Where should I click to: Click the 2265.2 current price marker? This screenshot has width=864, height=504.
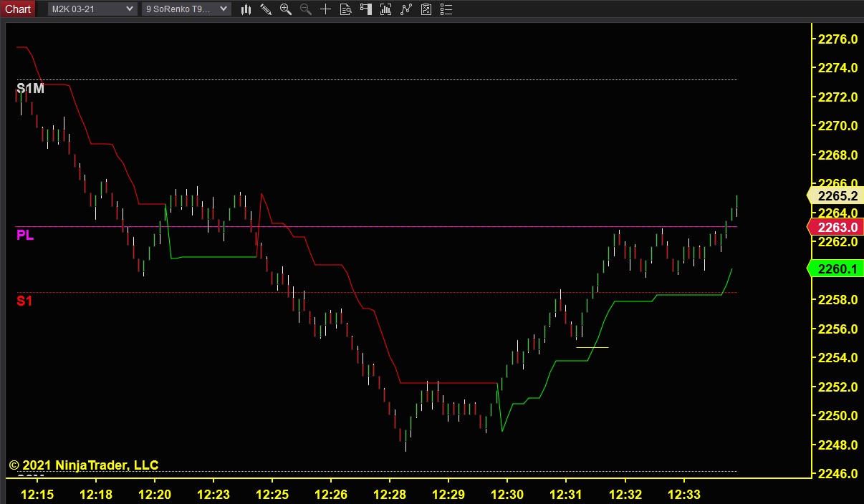835,195
